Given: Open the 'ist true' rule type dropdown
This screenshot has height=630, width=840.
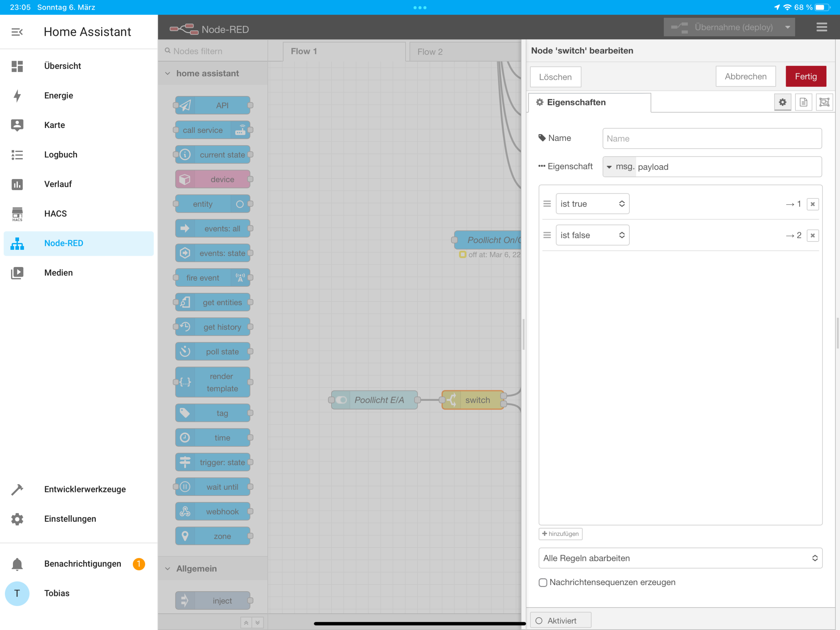Looking at the screenshot, I should pos(593,204).
